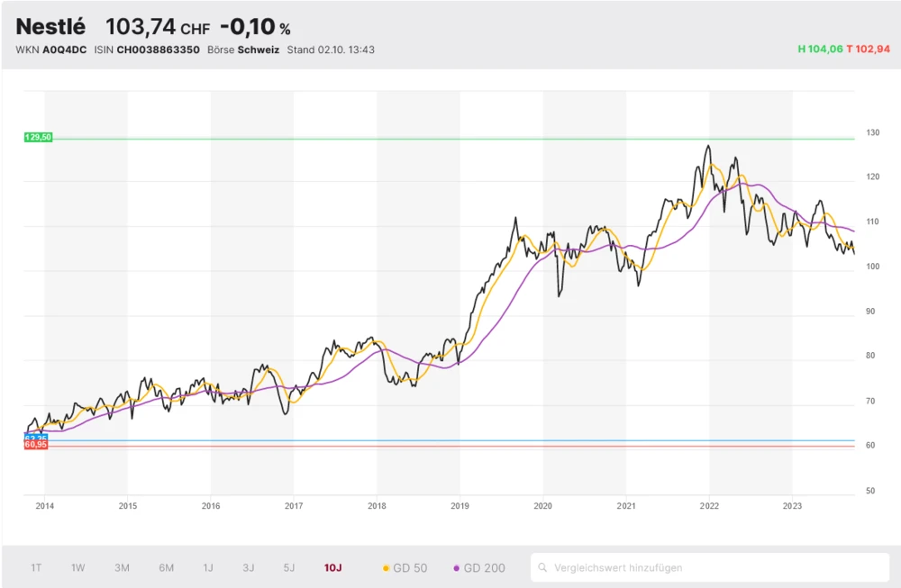This screenshot has width=901, height=588.
Task: Click the active 10J range tab
Action: [333, 568]
